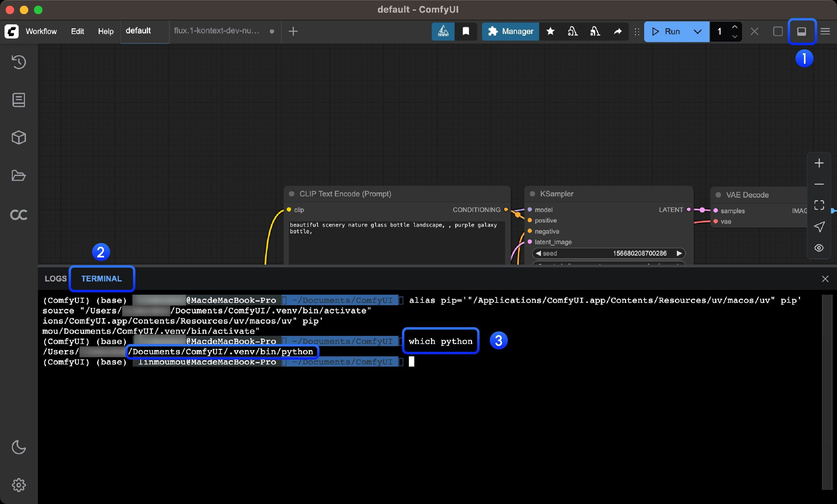The height and width of the screenshot is (504, 837).
Task: Toggle dark mode with the moon icon
Action: [19, 448]
